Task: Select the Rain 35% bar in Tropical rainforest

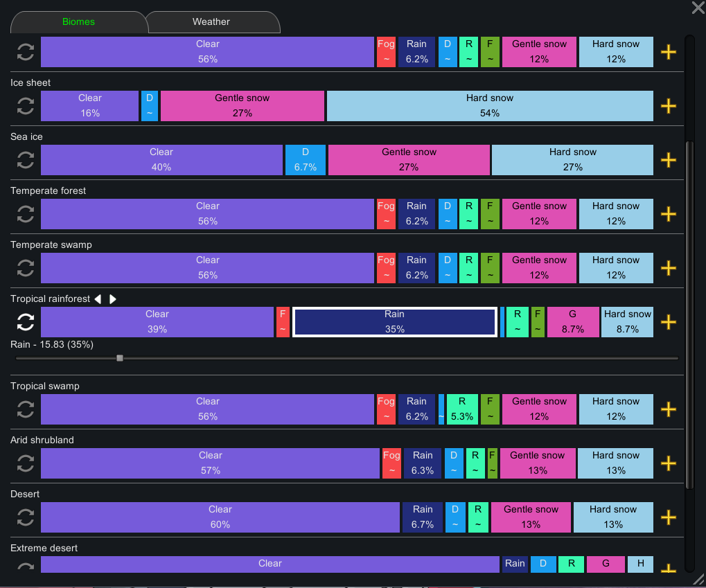Action: point(395,322)
